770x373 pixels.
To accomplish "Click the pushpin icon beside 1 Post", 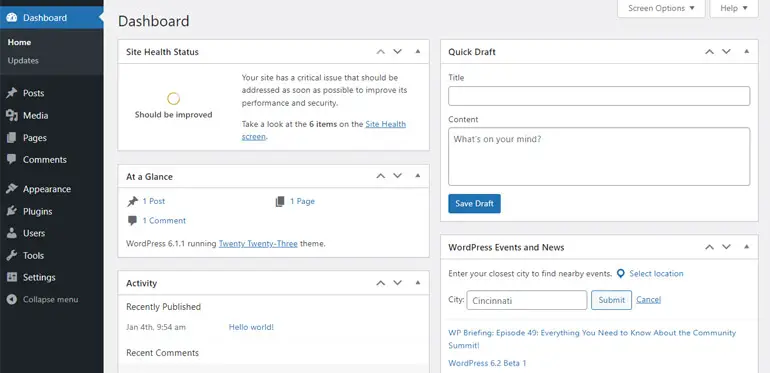I will (133, 201).
